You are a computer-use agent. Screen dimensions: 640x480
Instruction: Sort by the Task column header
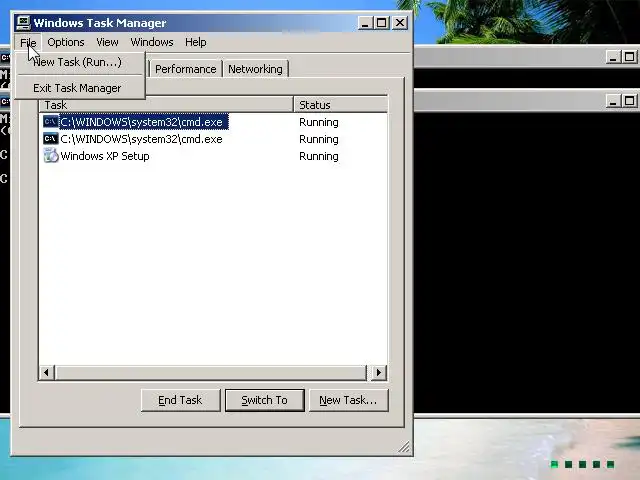167,105
